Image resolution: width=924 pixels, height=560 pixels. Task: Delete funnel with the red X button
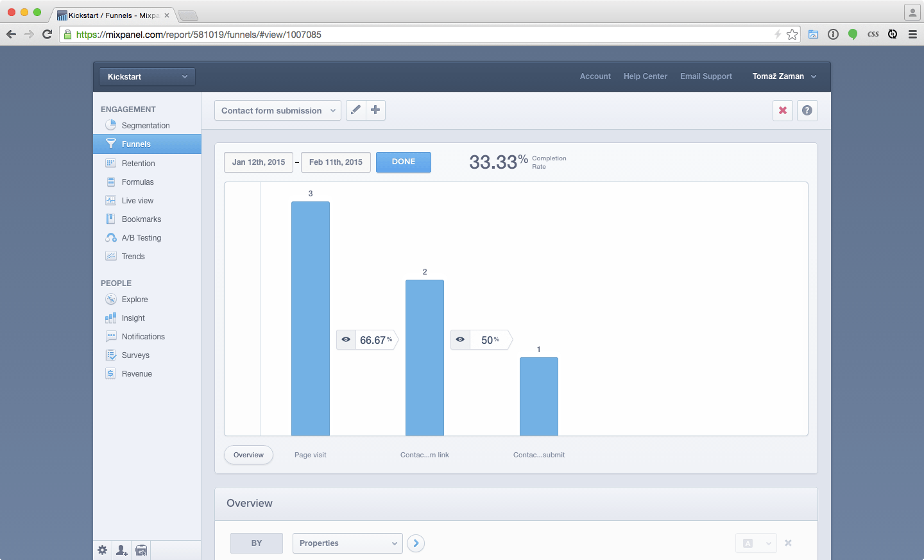coord(783,110)
